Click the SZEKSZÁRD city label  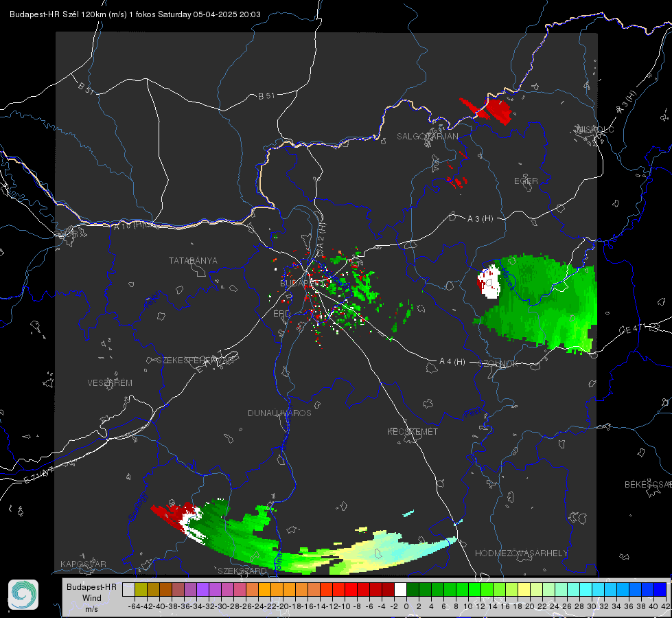point(242,571)
